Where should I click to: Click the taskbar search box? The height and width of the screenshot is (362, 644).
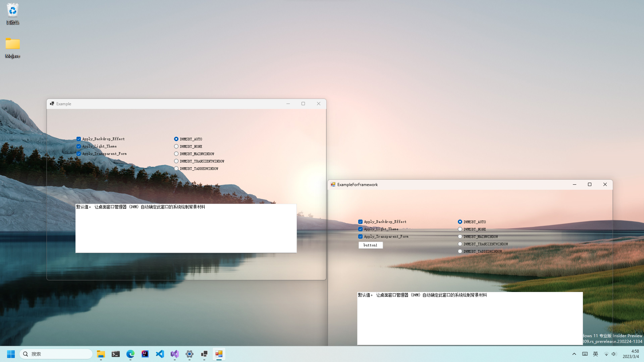56,354
